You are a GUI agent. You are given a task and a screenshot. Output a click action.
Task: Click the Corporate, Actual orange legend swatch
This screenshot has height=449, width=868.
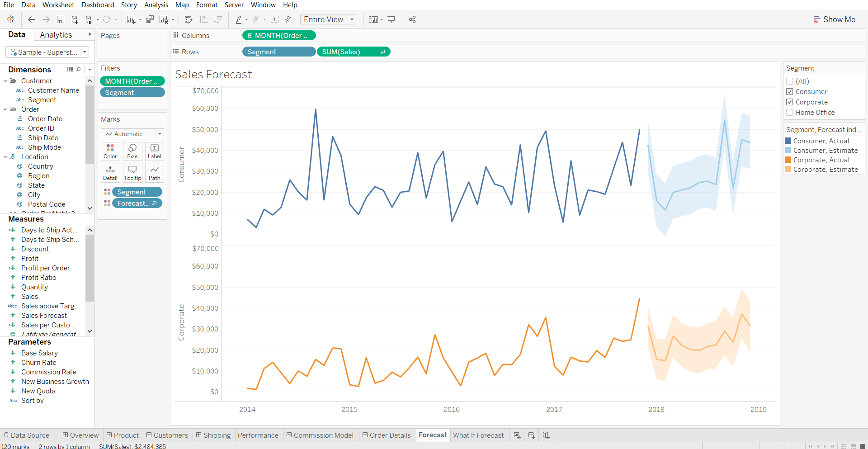pos(788,160)
